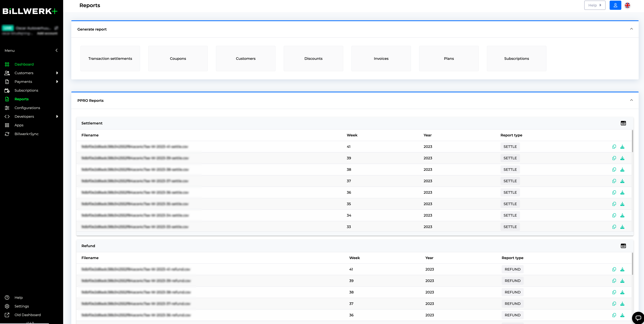Image resolution: width=644 pixels, height=324 pixels.
Task: Copy settlement week 35 file link
Action: [x=614, y=204]
